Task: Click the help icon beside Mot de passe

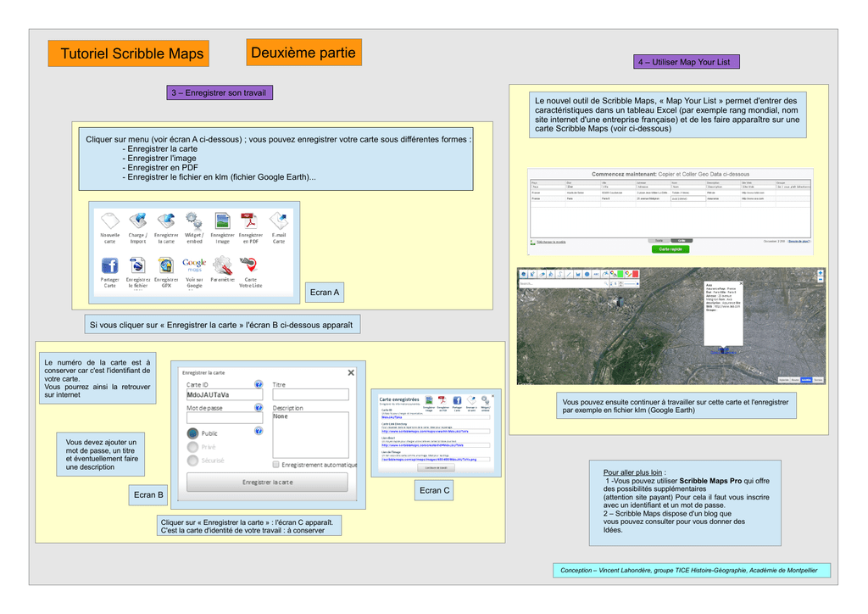Action: [259, 407]
